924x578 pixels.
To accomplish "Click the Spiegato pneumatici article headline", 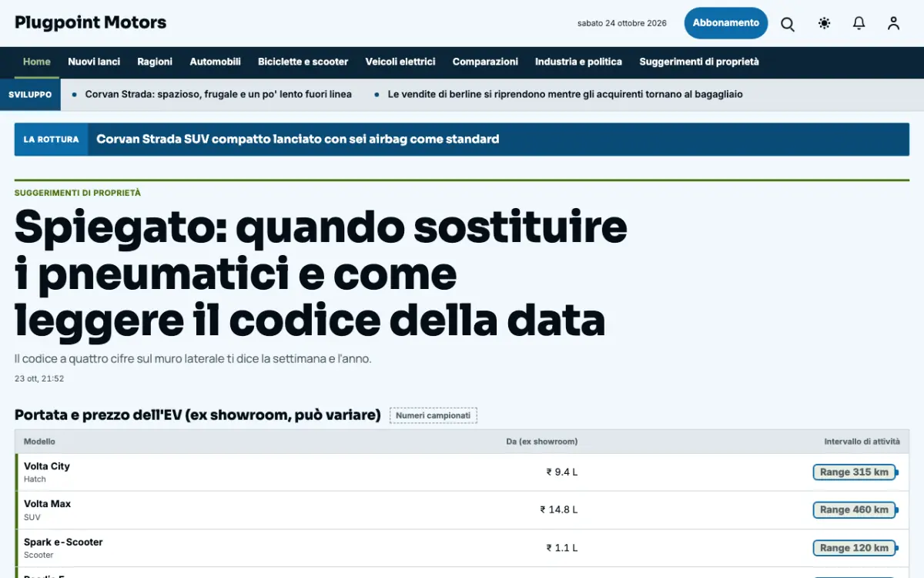I will (x=321, y=274).
